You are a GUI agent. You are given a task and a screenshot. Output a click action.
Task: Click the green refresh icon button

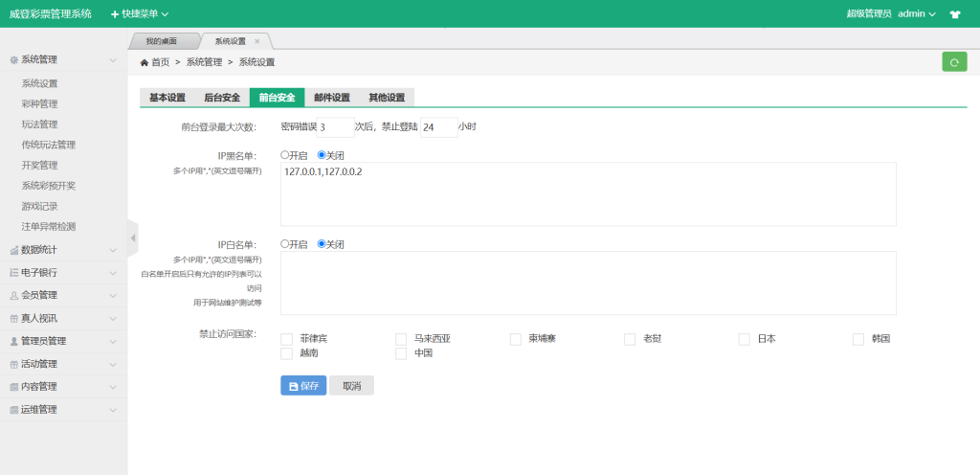pos(954,61)
